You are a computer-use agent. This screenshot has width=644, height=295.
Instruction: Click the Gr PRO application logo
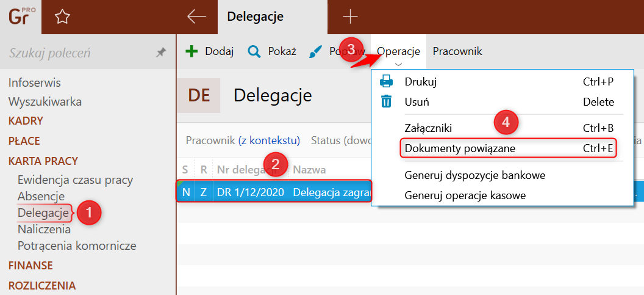click(20, 16)
